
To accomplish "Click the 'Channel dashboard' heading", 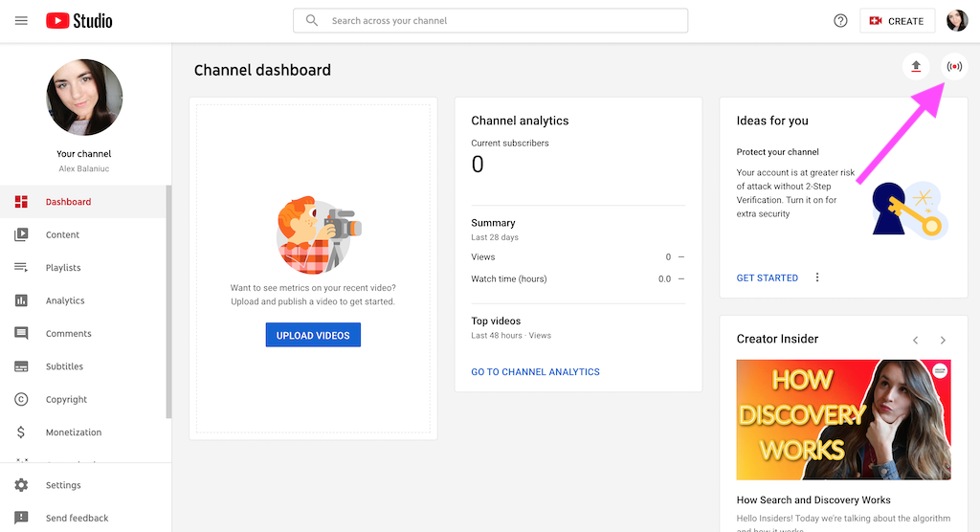I will [262, 70].
